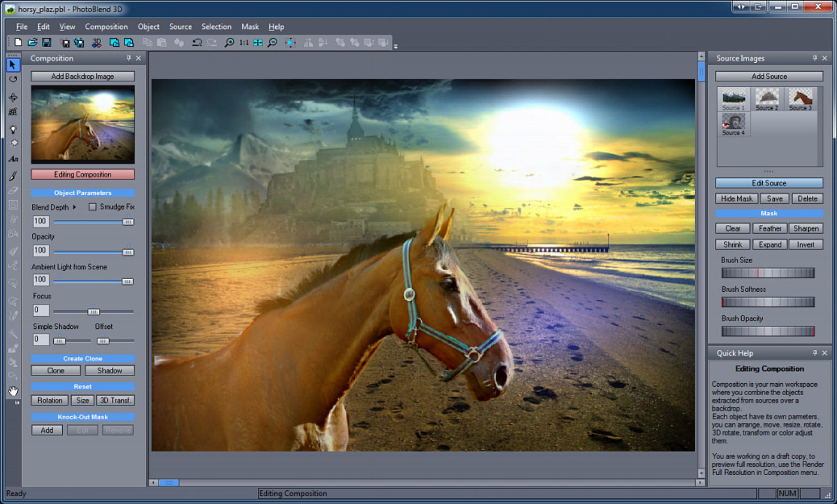This screenshot has height=504, width=837.
Task: Click the 3D glasses icon in the toolbar
Action: point(96,43)
